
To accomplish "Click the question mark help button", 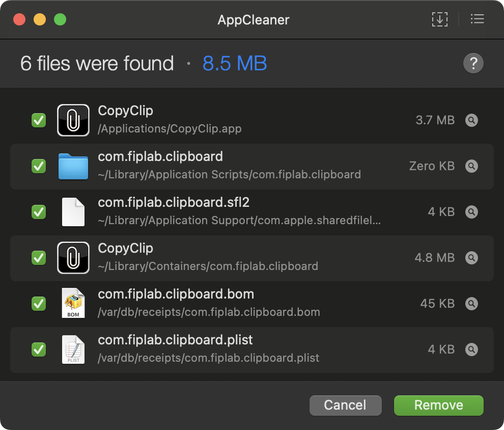I will [x=473, y=64].
